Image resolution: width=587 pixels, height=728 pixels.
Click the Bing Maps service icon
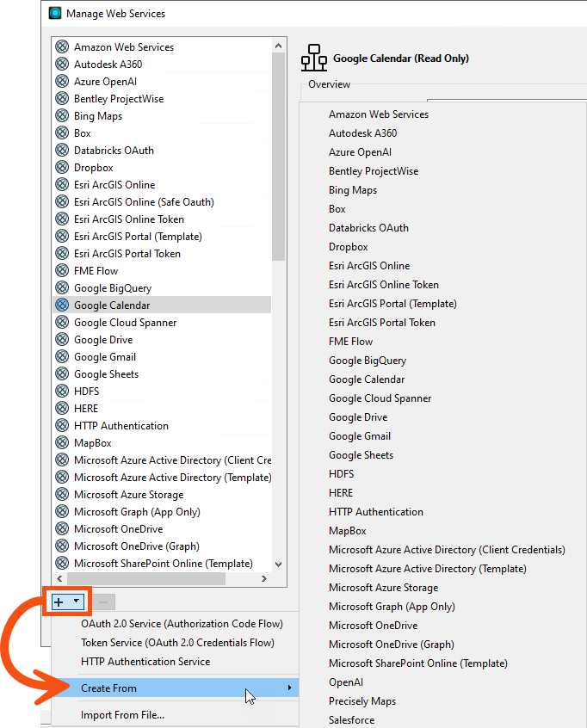[x=62, y=115]
